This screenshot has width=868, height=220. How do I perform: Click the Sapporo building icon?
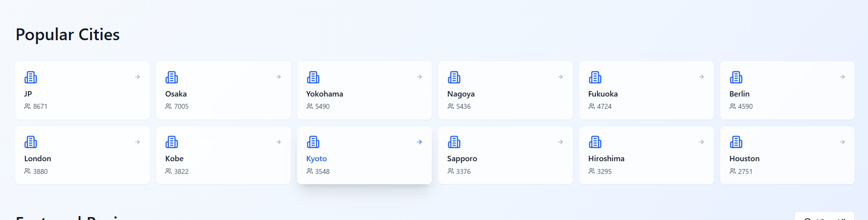click(454, 142)
